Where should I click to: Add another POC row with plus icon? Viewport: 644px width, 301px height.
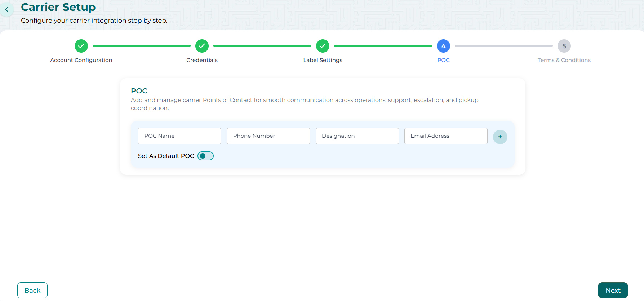pos(500,137)
